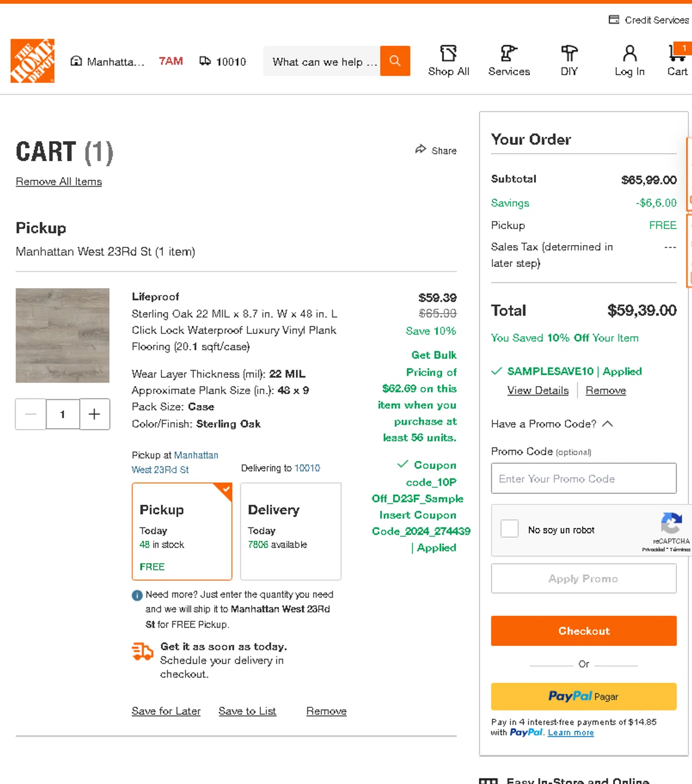
Task: Focus the Enter Your Promo Code field
Action: [584, 478]
